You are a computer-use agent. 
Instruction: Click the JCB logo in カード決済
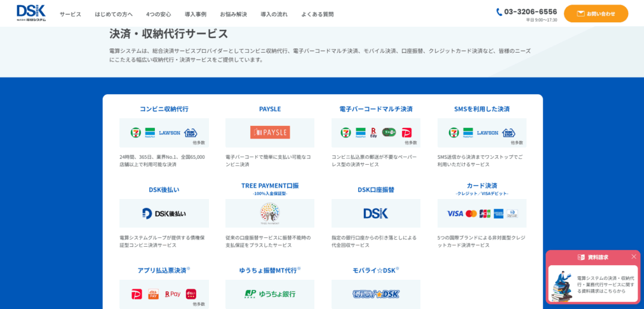click(x=485, y=214)
